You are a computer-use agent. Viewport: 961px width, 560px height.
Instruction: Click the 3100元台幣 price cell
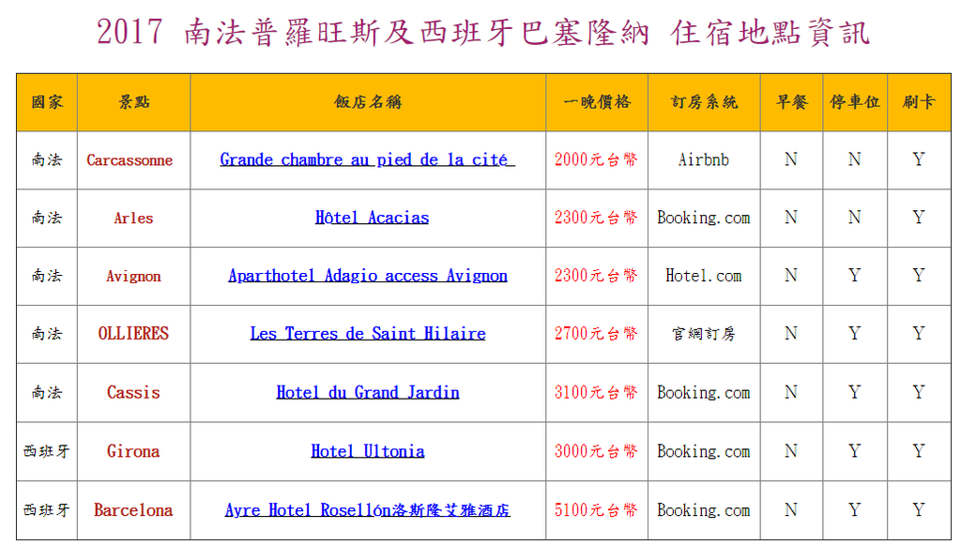pos(597,393)
